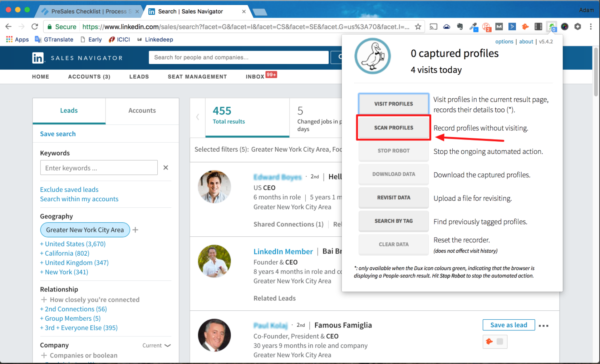Expand the Company Current dropdown
Screen dimensions: 600x364
(157, 345)
